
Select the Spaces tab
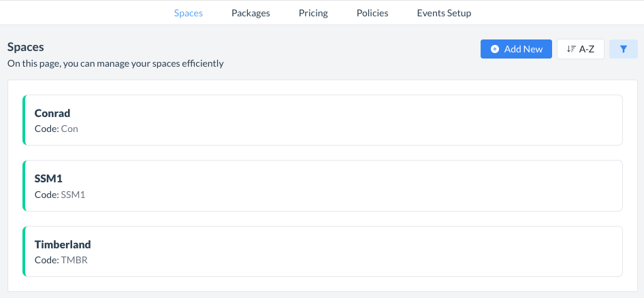coord(189,13)
